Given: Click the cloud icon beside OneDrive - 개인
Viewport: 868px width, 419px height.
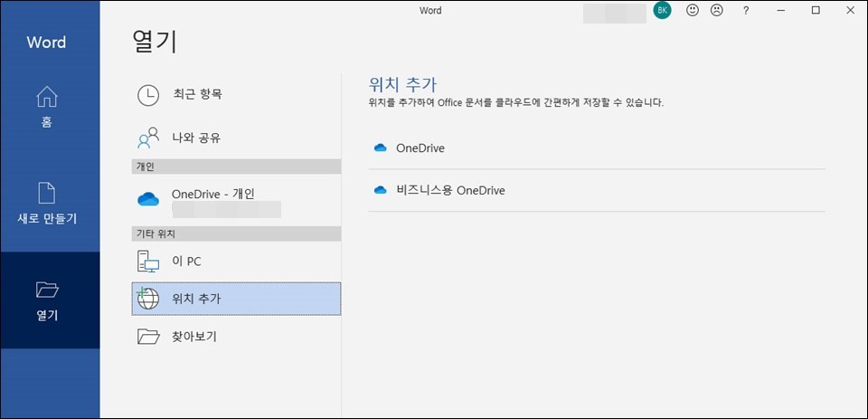Looking at the screenshot, I should pos(147,199).
